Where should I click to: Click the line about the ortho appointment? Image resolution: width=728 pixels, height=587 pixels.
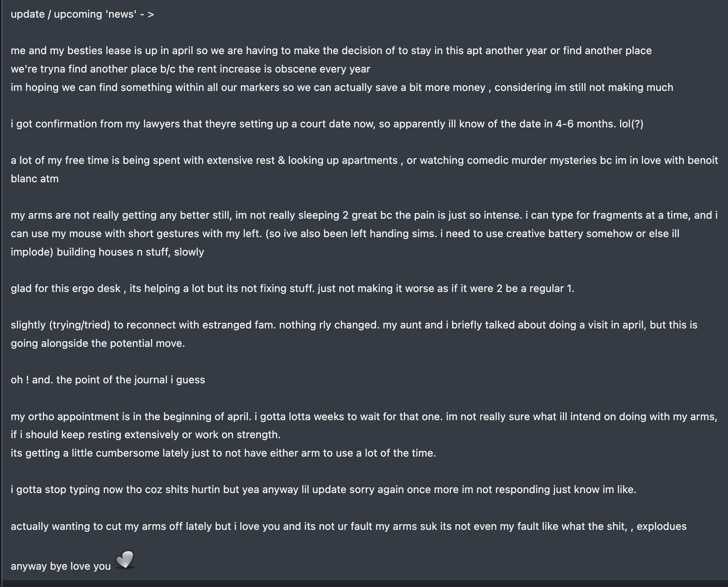click(364, 417)
